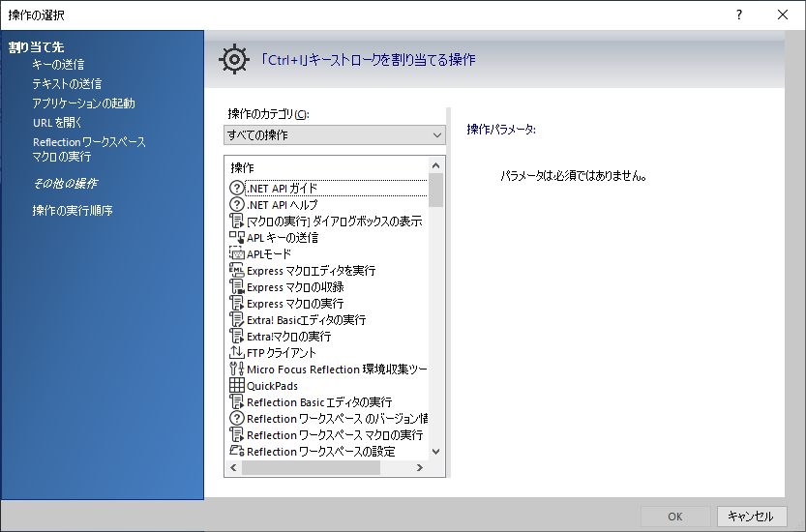Select APL キーの送信 in the list

tap(283, 238)
